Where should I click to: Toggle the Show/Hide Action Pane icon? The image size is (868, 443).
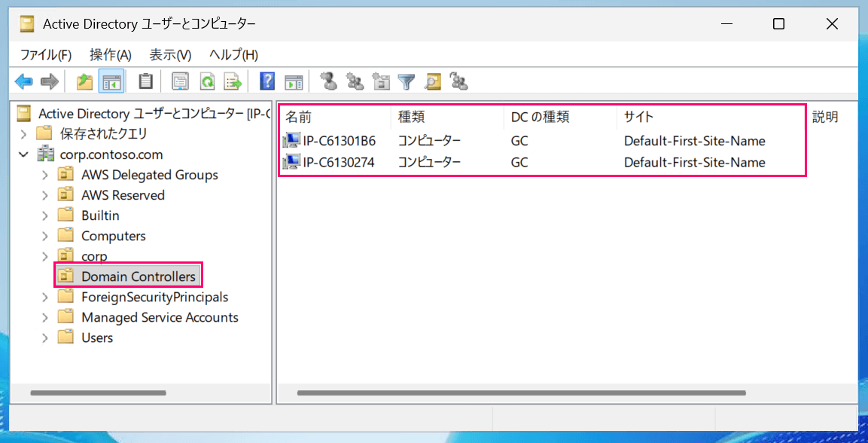click(294, 83)
